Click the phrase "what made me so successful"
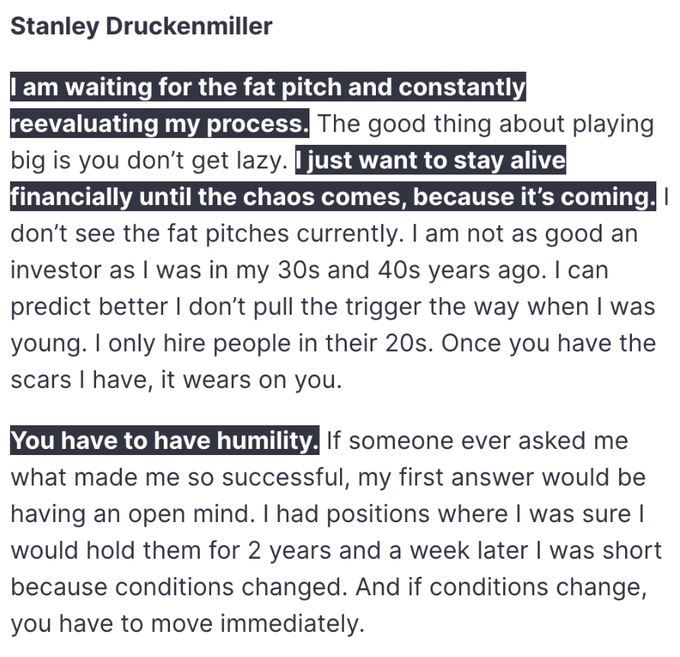This screenshot has width=680, height=657. pyautogui.click(x=177, y=477)
